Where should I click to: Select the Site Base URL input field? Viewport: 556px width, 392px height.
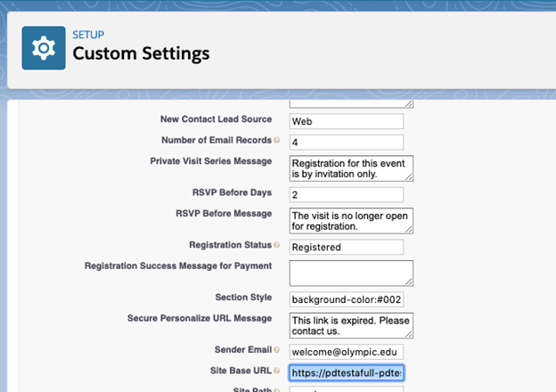click(x=346, y=372)
